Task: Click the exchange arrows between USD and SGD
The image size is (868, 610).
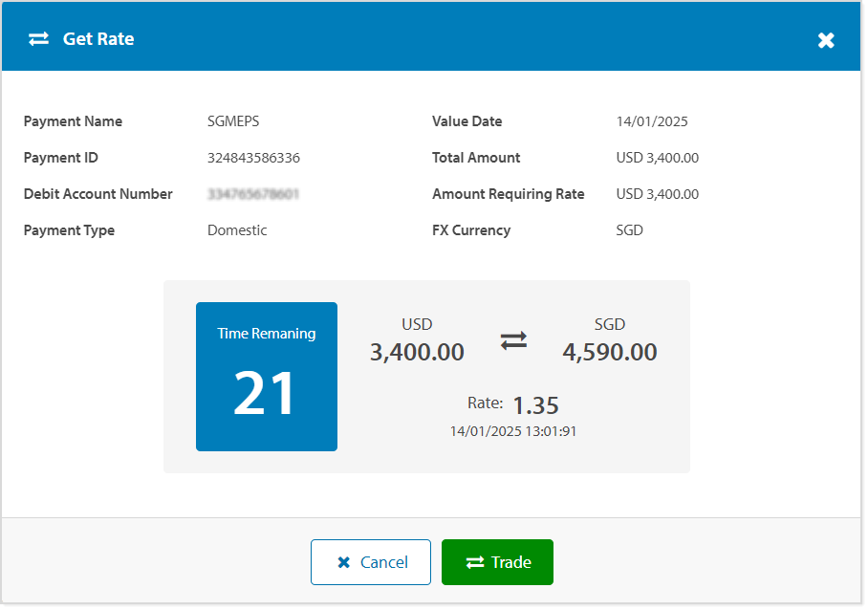Action: pos(513,340)
